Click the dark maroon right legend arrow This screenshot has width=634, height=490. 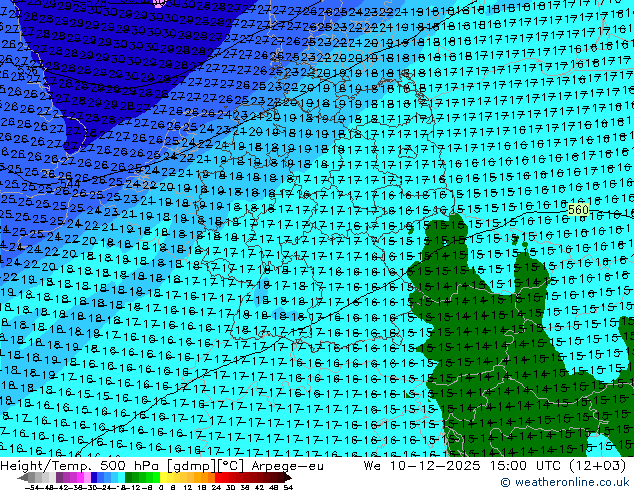click(287, 477)
